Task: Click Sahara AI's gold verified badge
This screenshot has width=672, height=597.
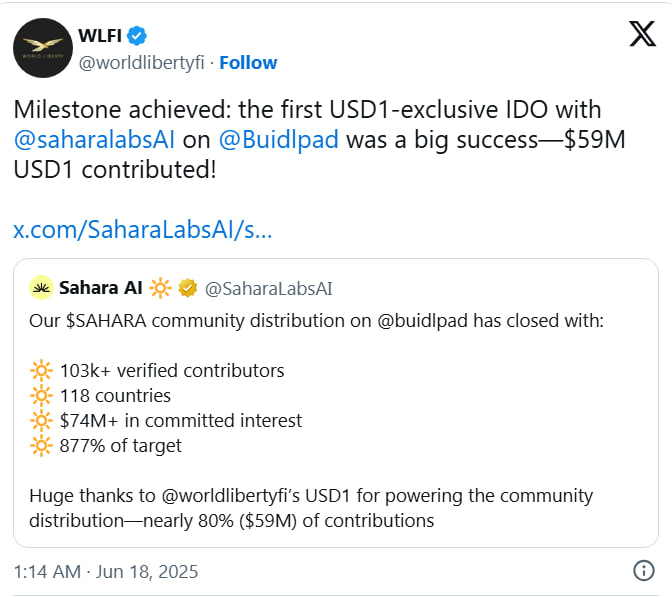Action: [x=186, y=289]
